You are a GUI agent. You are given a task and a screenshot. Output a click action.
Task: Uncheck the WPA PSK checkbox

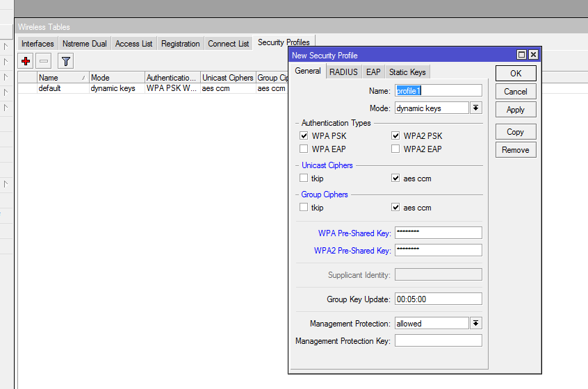[x=304, y=136]
